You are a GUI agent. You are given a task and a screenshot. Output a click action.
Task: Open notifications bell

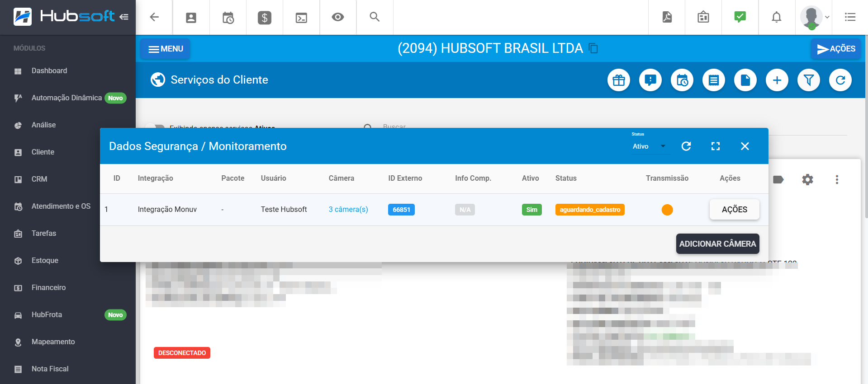(x=777, y=17)
